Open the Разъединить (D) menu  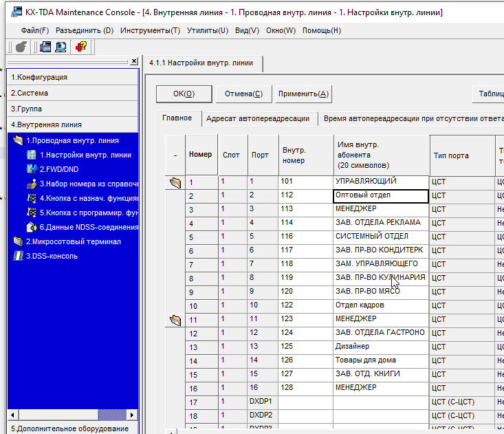click(85, 30)
